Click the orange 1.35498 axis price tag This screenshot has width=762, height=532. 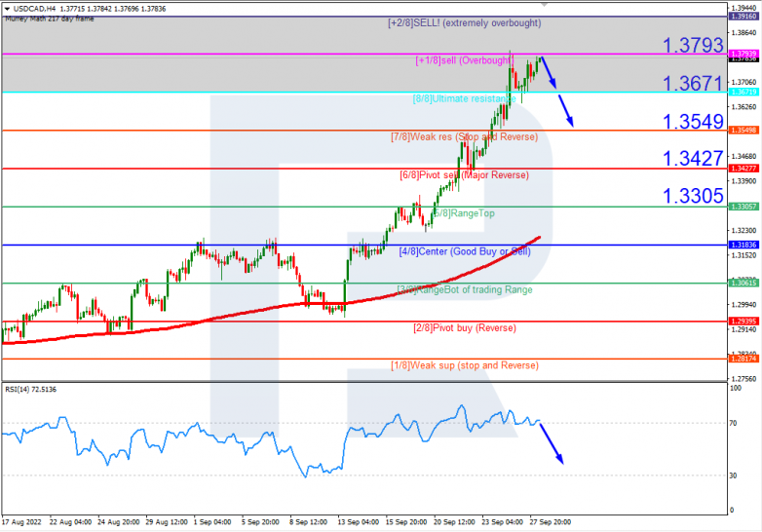(x=743, y=131)
